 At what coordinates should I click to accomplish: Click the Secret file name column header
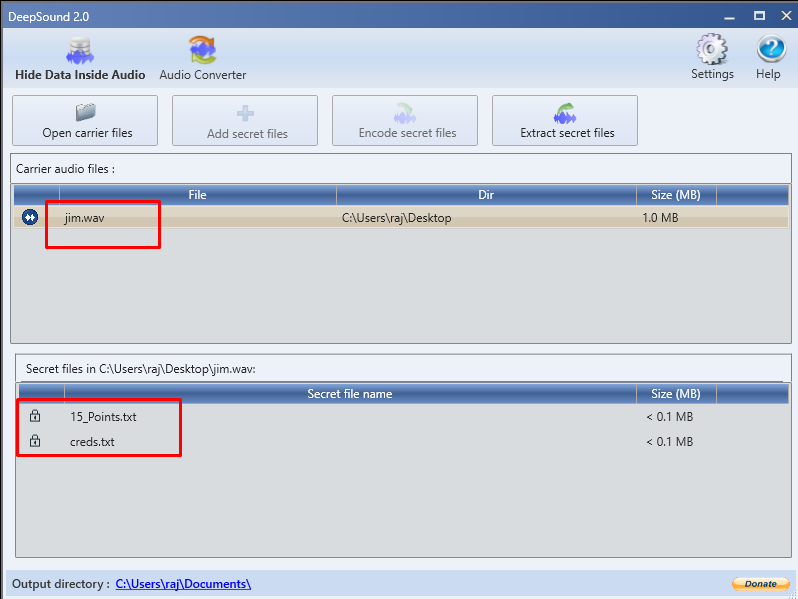pos(350,394)
